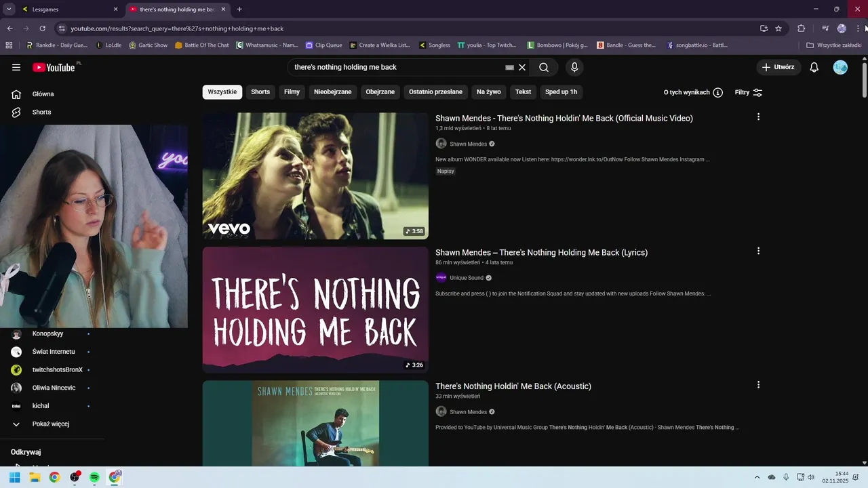
Task: Select the Shorts filter chip
Action: [260, 92]
